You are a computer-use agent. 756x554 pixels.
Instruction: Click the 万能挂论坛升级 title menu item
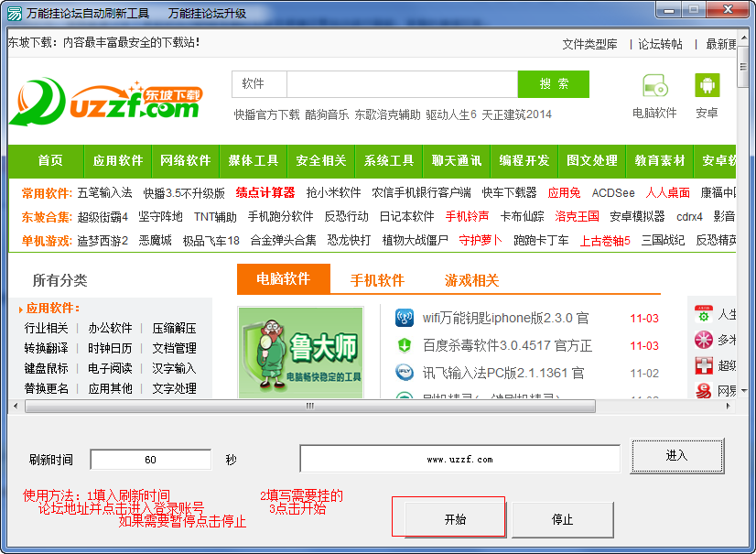pyautogui.click(x=208, y=14)
